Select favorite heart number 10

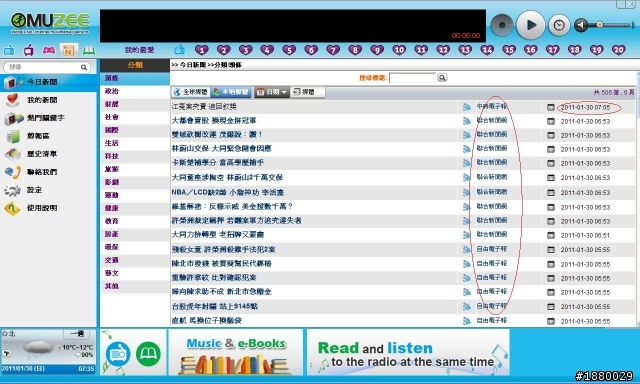click(399, 50)
